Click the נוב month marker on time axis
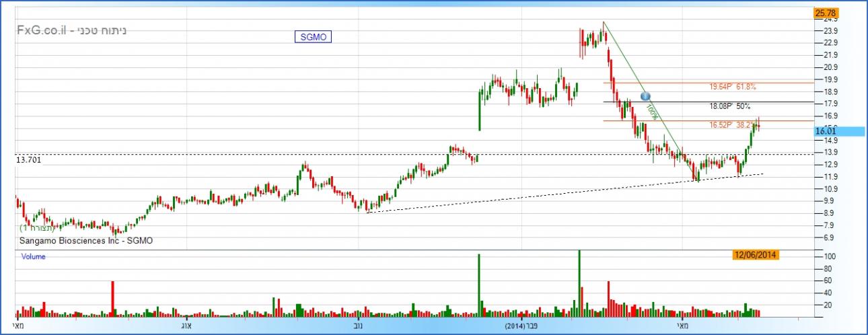The width and height of the screenshot is (868, 335). tap(359, 326)
